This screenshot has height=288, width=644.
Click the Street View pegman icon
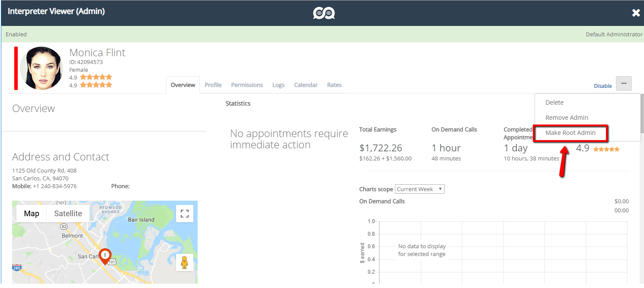pyautogui.click(x=185, y=262)
